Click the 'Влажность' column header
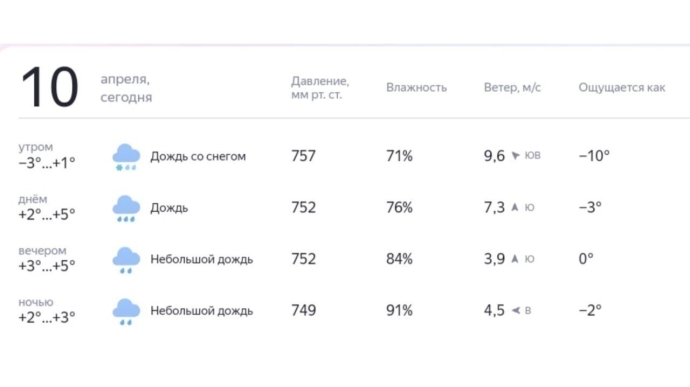The image size is (690, 387). coord(416,88)
